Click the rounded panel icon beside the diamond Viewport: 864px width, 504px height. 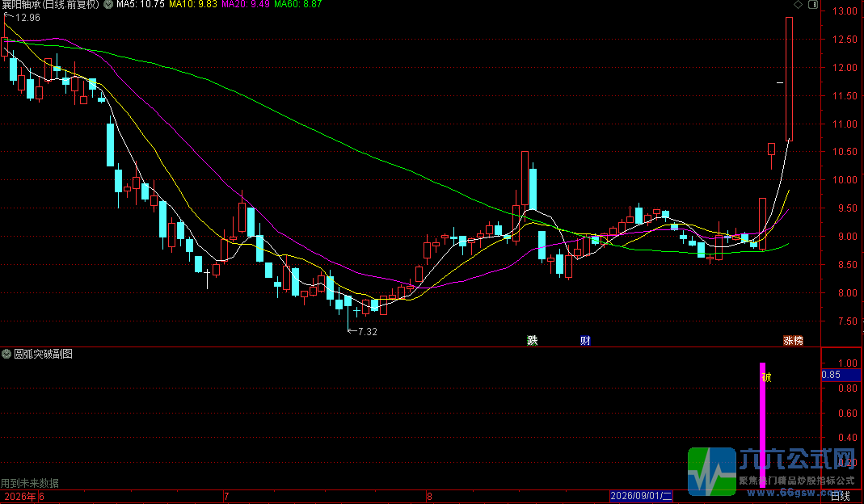(x=813, y=4)
